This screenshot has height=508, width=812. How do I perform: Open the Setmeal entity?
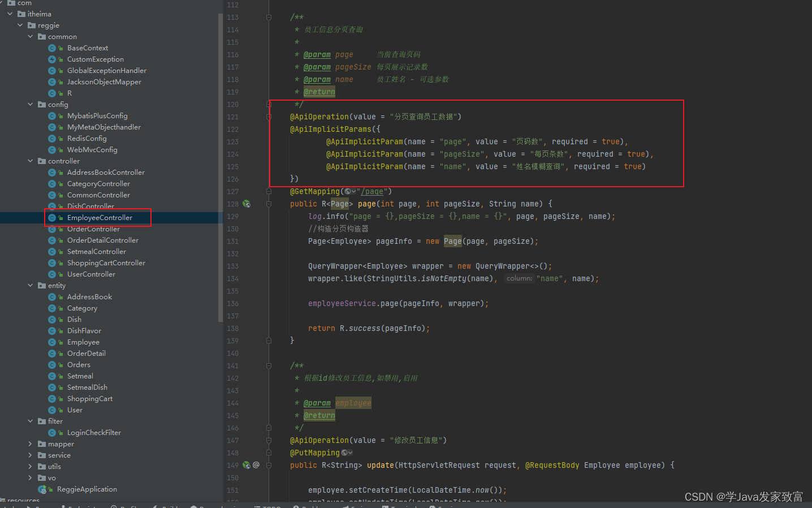80,376
